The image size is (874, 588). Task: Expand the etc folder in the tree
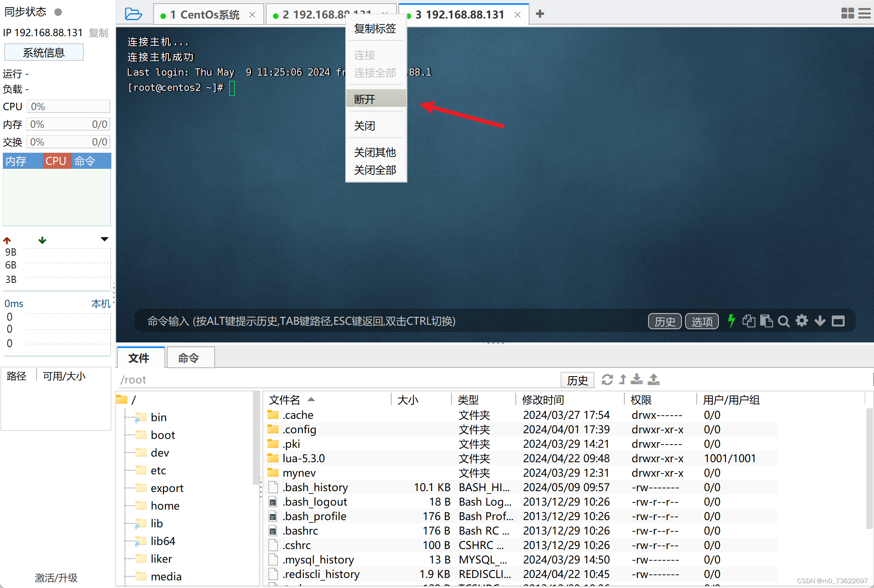(x=141, y=470)
